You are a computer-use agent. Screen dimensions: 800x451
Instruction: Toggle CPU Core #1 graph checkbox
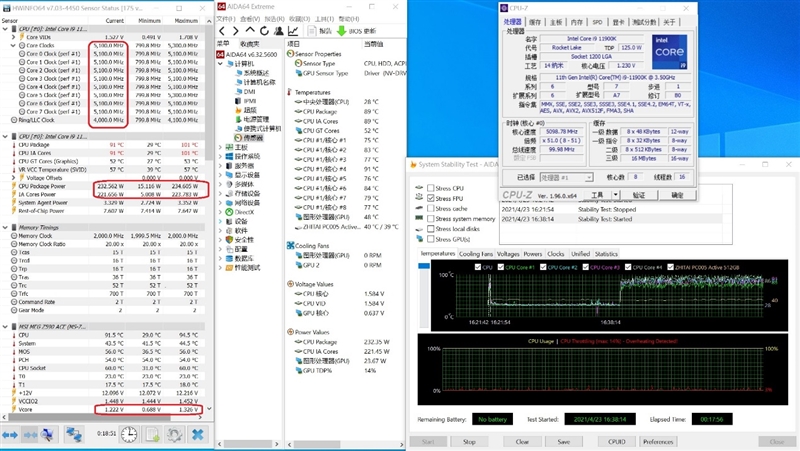501,267
